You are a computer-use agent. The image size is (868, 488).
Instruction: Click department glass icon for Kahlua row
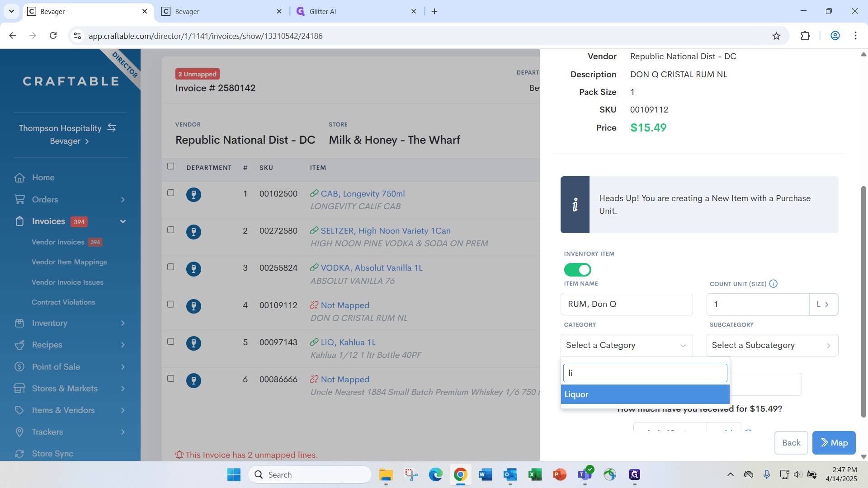[x=193, y=343]
